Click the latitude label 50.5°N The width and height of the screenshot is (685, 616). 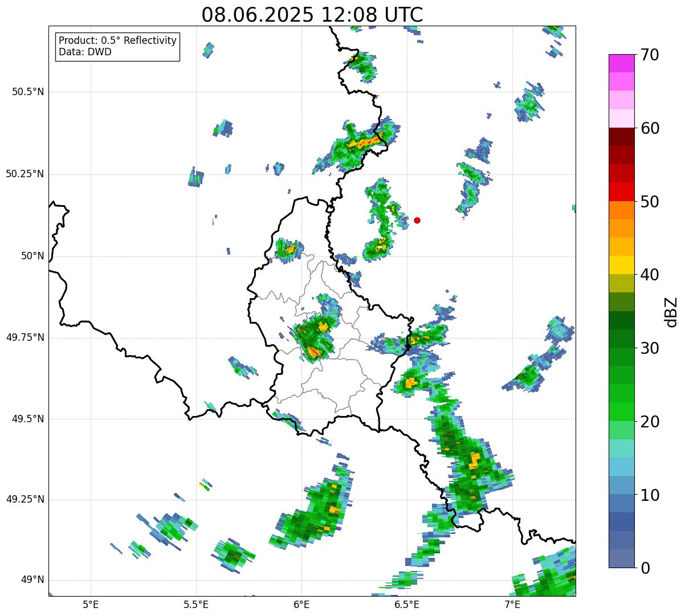tap(28, 92)
